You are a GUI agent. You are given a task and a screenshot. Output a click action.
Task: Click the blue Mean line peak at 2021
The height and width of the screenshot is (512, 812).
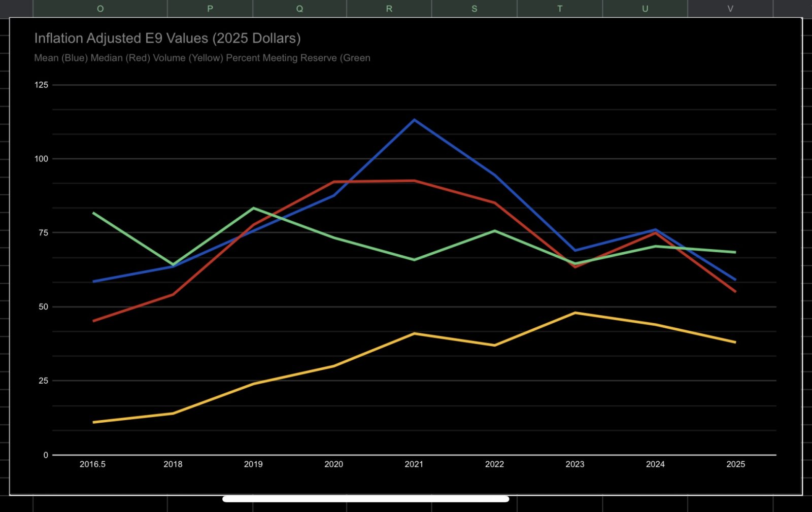tap(414, 120)
